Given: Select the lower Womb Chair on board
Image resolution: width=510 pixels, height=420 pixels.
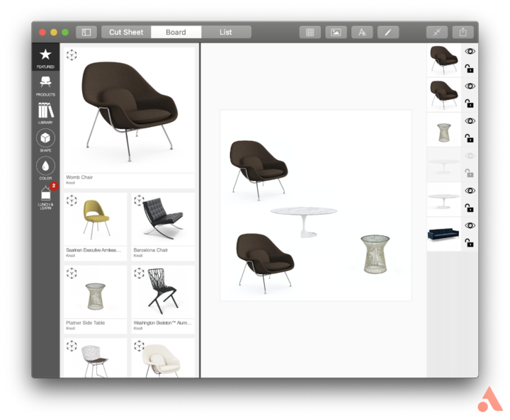Looking at the screenshot, I should [266, 263].
